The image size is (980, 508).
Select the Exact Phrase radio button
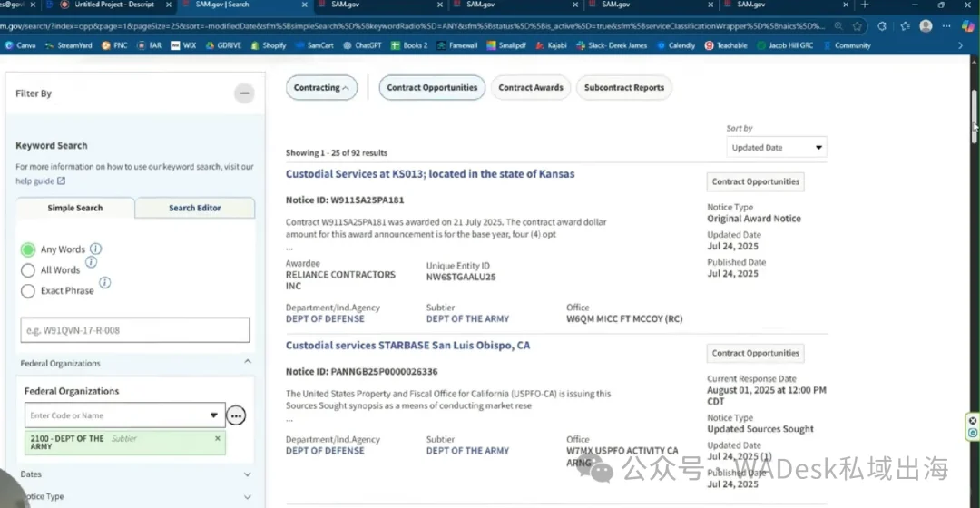click(27, 291)
